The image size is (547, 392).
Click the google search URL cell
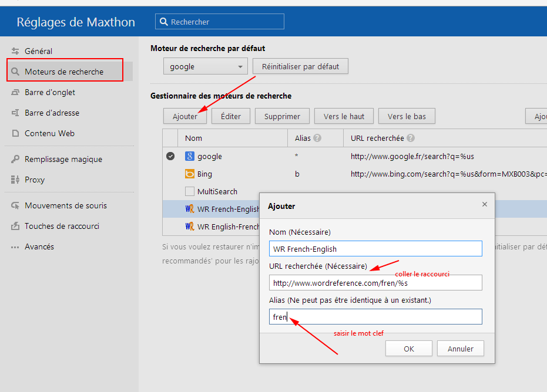(x=412, y=156)
